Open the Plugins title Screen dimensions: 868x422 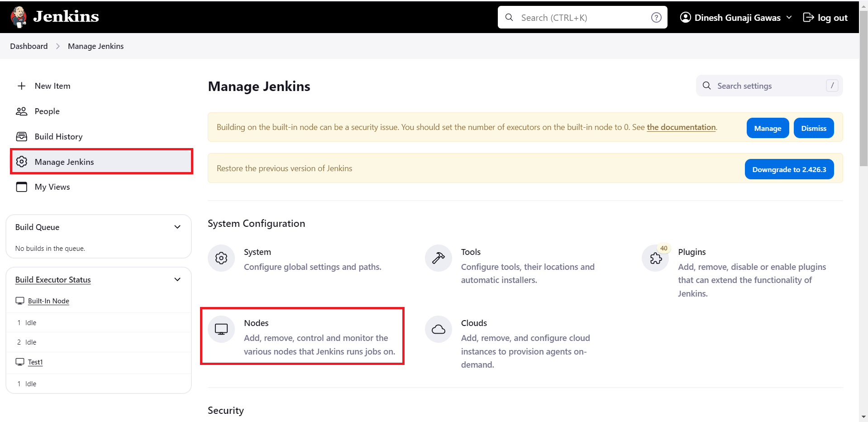click(692, 252)
